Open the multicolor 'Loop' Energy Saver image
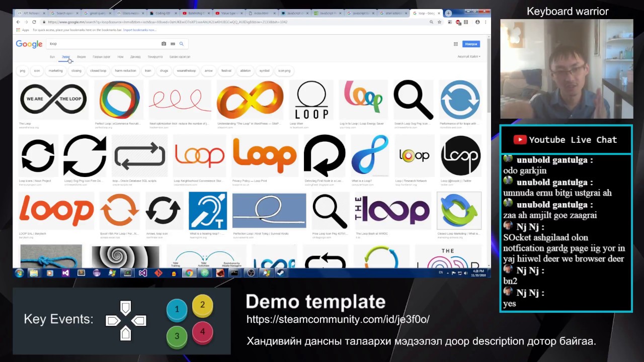644x362 pixels. [x=364, y=100]
